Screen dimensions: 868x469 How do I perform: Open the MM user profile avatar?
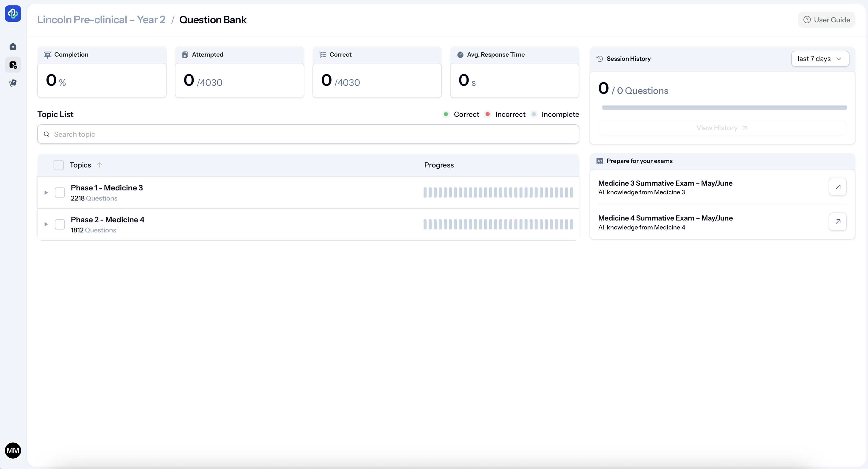pyautogui.click(x=13, y=450)
